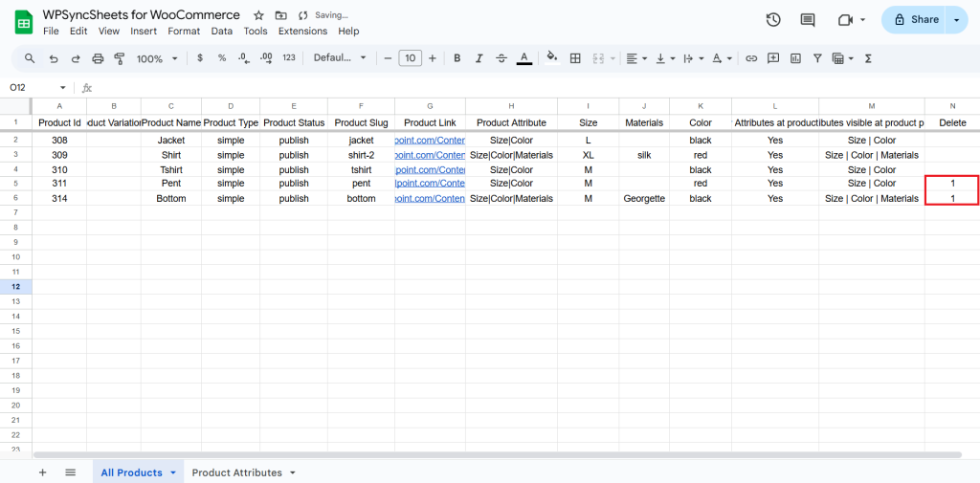This screenshot has width=980, height=483.
Task: Redo the last action
Action: (x=76, y=58)
